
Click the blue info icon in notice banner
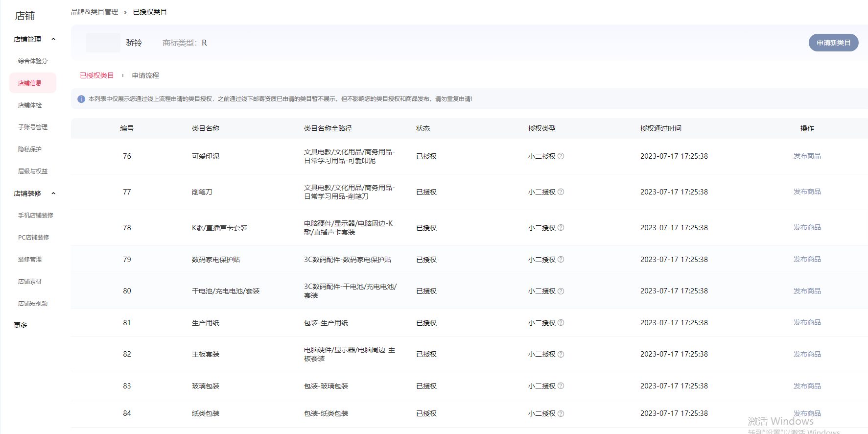point(81,99)
